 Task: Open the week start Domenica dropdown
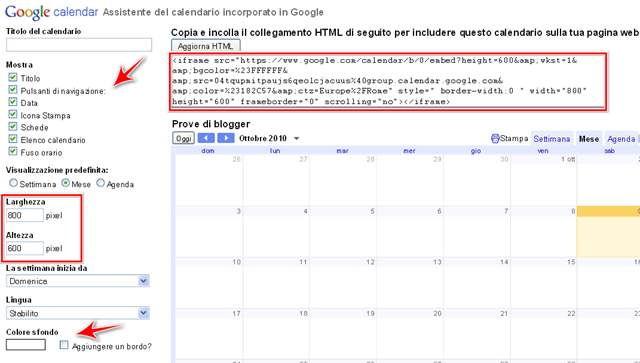coord(78,281)
